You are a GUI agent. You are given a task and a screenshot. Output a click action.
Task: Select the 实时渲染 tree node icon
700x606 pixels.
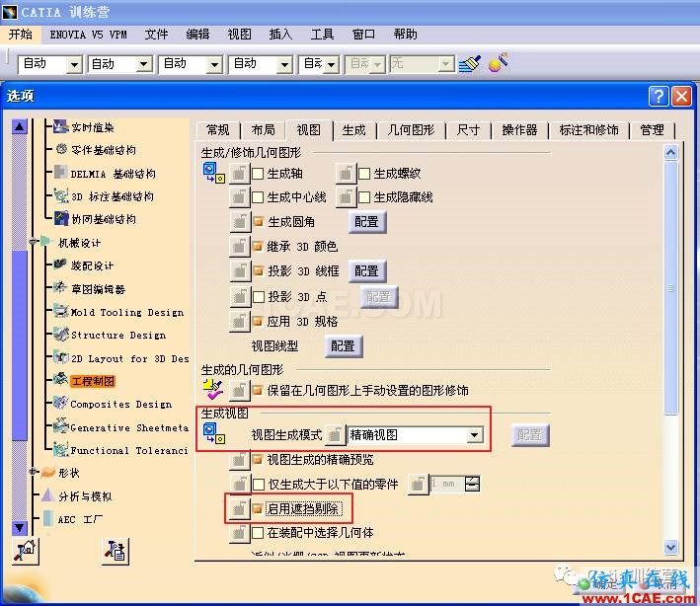[60, 126]
